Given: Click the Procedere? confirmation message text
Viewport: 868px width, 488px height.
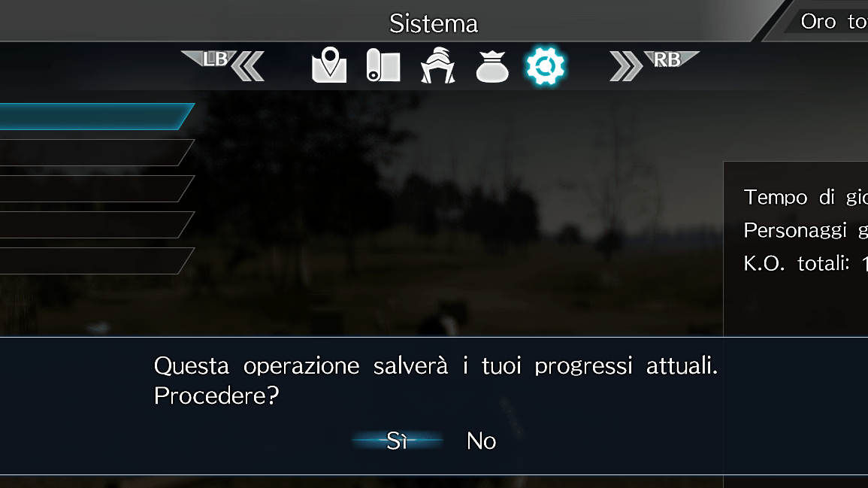Looking at the screenshot, I should pyautogui.click(x=216, y=396).
